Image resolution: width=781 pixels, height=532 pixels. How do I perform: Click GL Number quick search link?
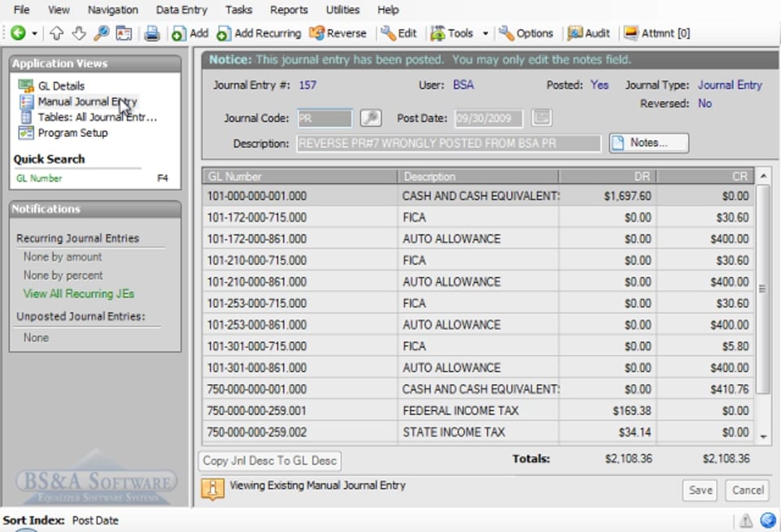39,178
